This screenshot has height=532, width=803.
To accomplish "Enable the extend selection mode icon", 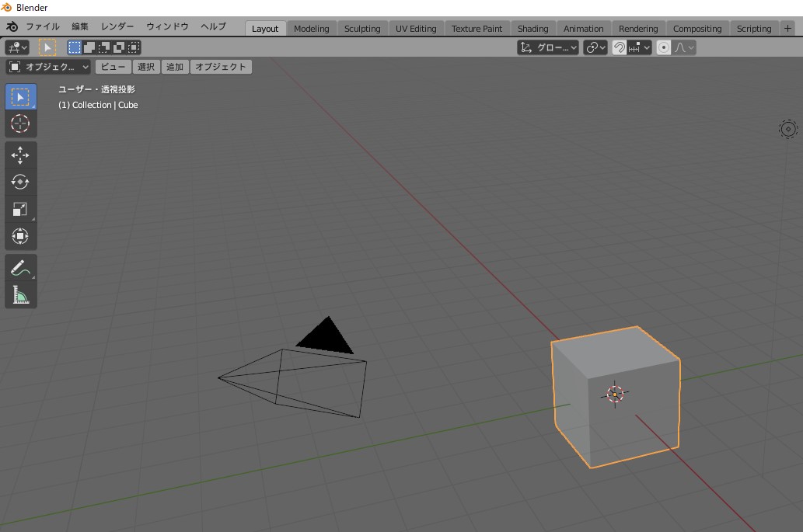I will coord(89,47).
